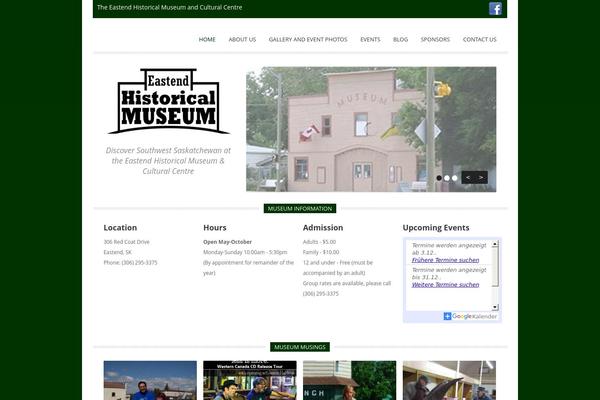Select the first slider dot
This screenshot has height=400, width=600.
click(x=439, y=178)
